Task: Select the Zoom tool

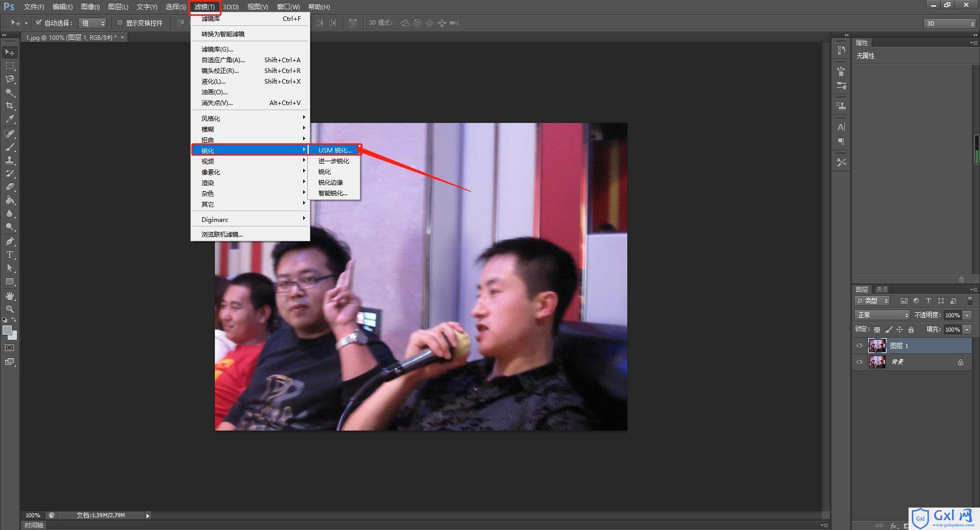Action: click(10, 309)
